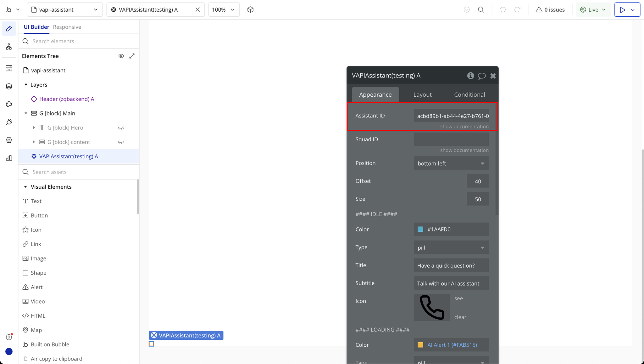Click clear next to phone icon
The height and width of the screenshot is (364, 644).
(x=460, y=317)
